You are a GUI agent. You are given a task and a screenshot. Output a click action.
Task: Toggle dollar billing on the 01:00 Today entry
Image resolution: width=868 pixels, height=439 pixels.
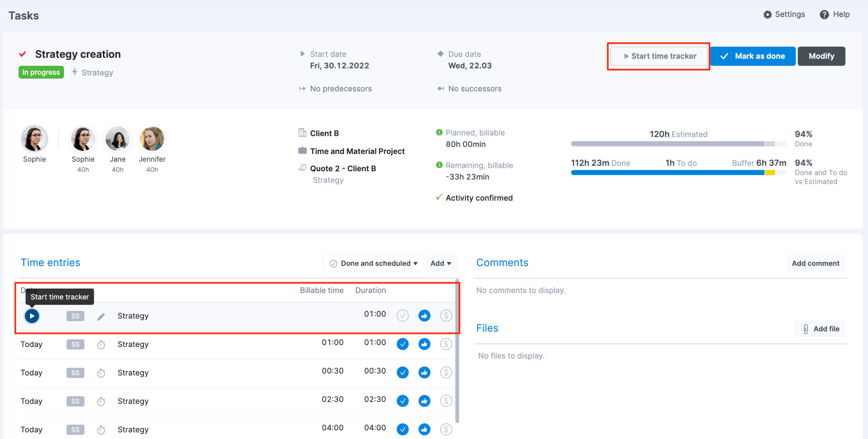pyautogui.click(x=446, y=344)
